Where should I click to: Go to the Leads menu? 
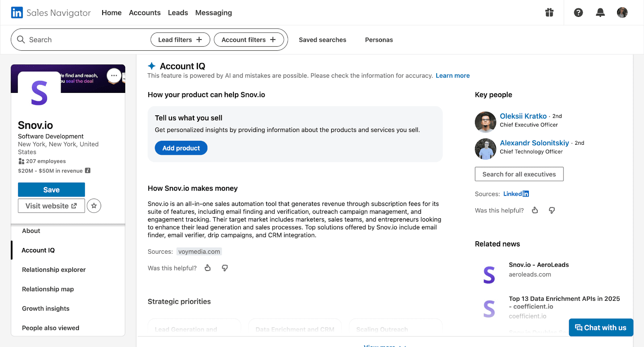click(178, 12)
